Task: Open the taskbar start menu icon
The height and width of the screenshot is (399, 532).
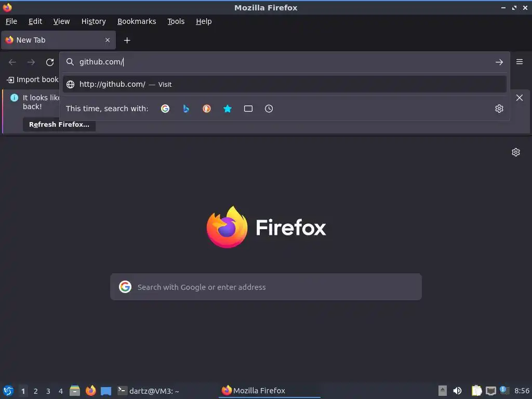Action: (8, 391)
